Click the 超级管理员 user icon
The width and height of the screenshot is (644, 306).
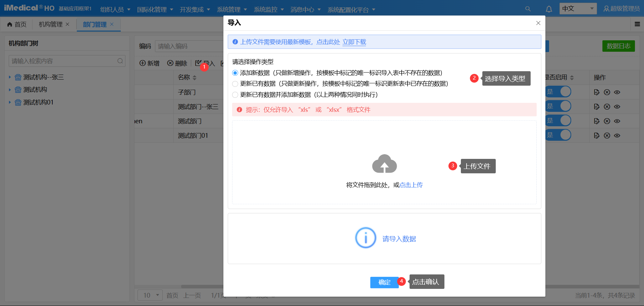tap(606, 9)
